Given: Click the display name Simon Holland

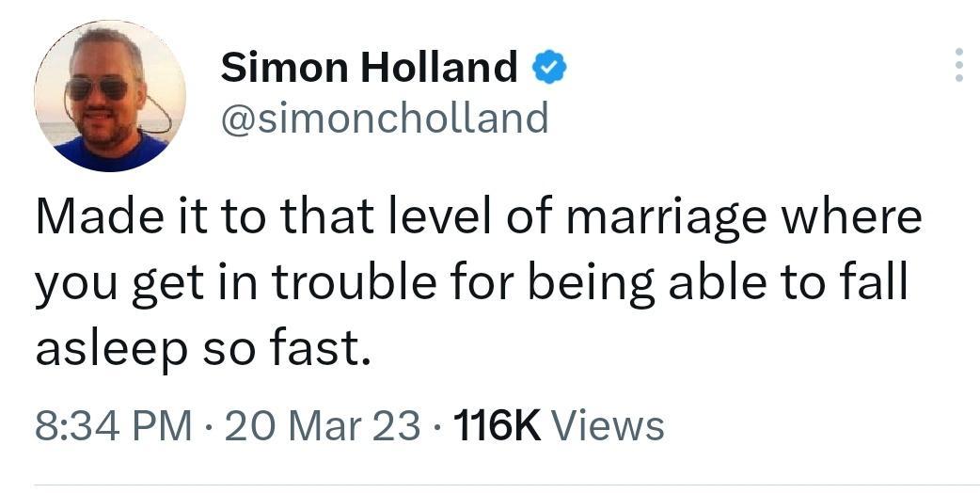Looking at the screenshot, I should (x=369, y=68).
